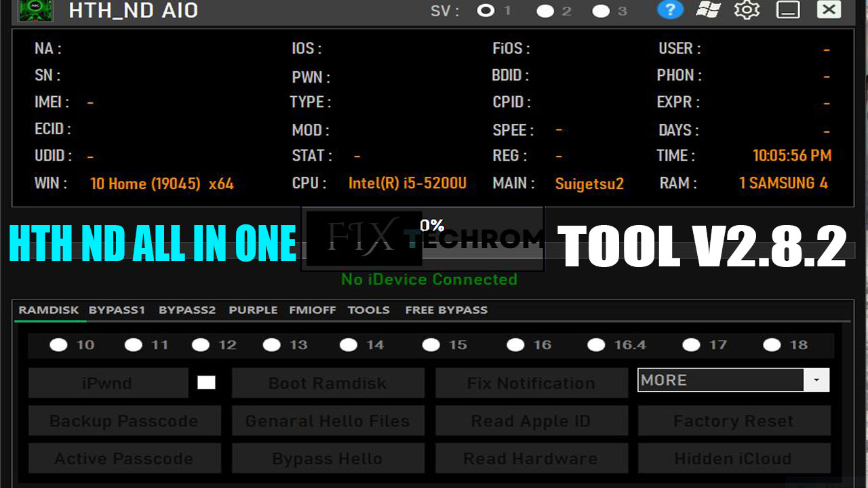Click the Hidden iCloud button
868x488 pixels.
coord(734,458)
